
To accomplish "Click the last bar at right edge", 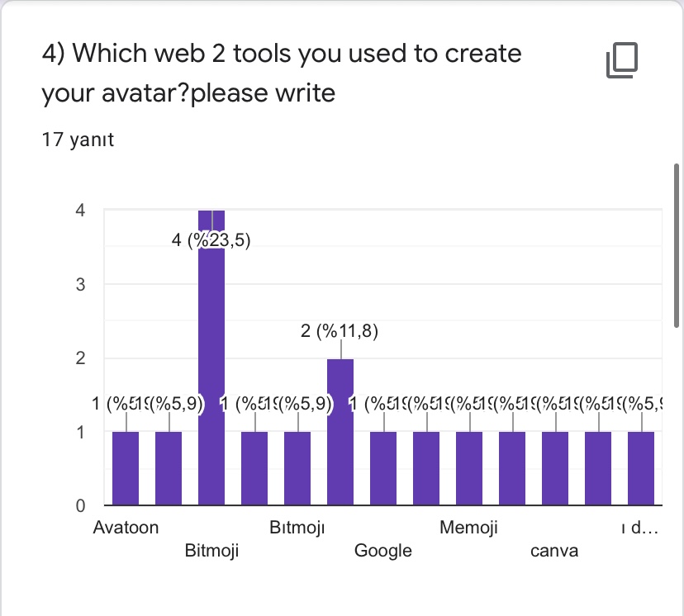I will tap(641, 467).
